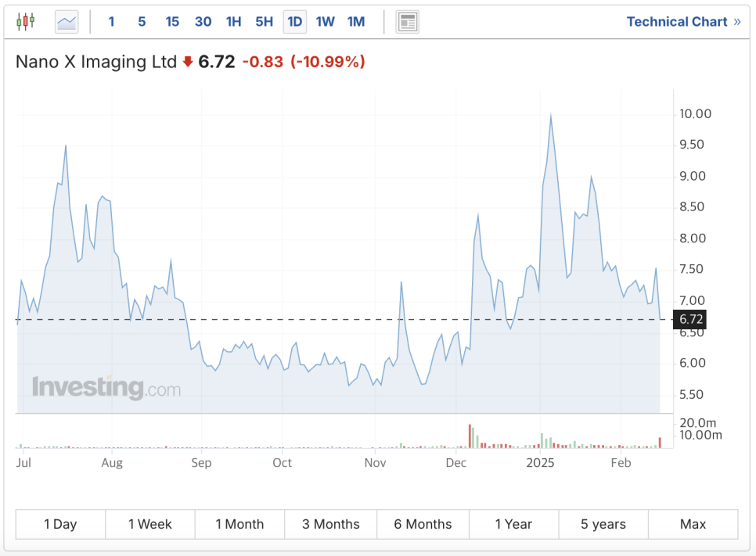Image resolution: width=756 pixels, height=556 pixels.
Task: Show the Max range
Action: pos(693,524)
